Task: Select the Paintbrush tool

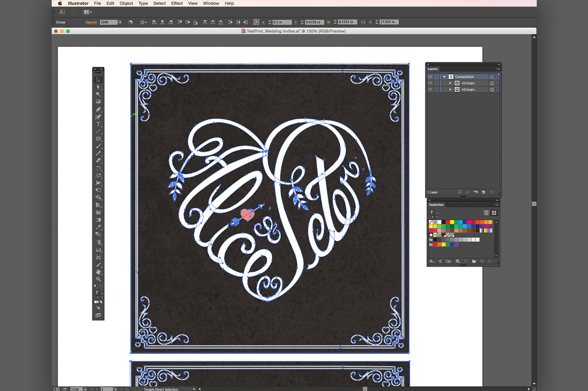Action: click(x=98, y=146)
